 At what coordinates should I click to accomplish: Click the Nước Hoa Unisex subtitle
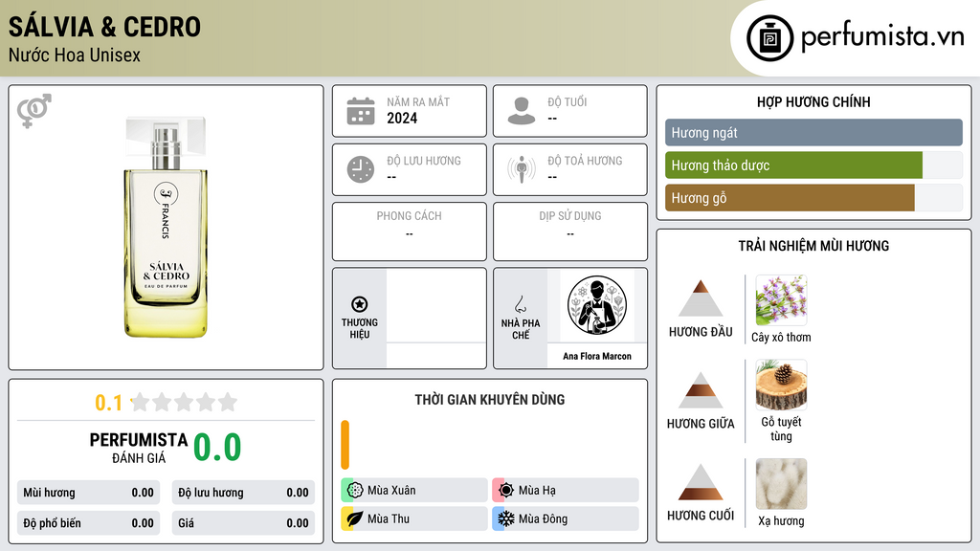pyautogui.click(x=75, y=55)
